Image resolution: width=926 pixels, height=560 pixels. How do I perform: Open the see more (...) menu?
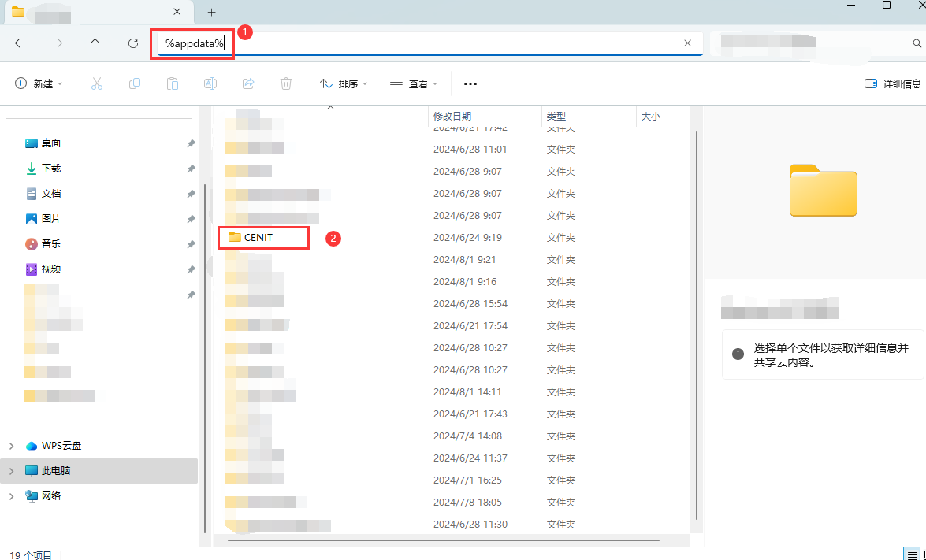[x=470, y=83]
